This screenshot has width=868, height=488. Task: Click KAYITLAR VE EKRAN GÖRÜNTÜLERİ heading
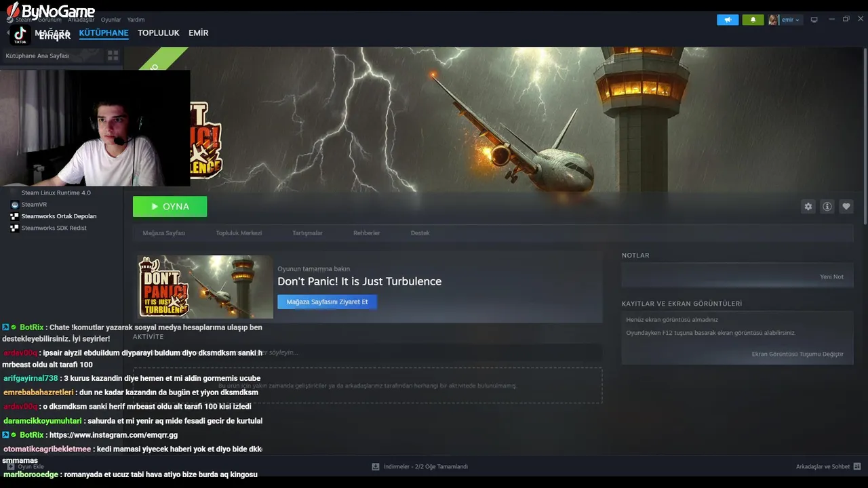(x=682, y=304)
